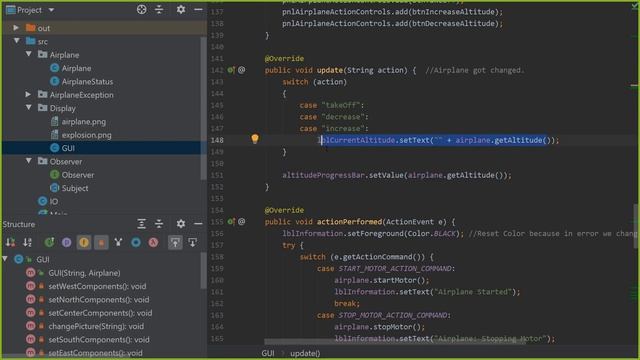This screenshot has width=640, height=360.
Task: Click line number 151 in the gutter
Action: pyautogui.click(x=217, y=175)
